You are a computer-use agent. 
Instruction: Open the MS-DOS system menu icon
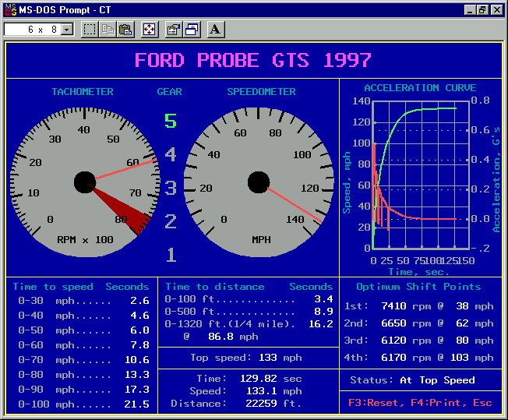click(9, 9)
